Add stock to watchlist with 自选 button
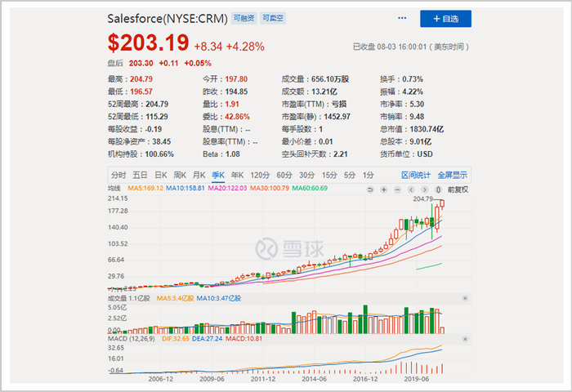 click(445, 19)
